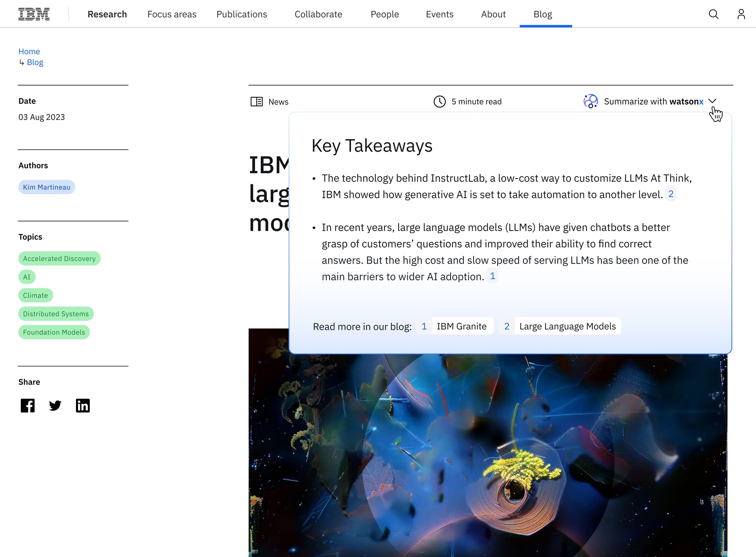Click the Foundation Models topic tag

[54, 332]
